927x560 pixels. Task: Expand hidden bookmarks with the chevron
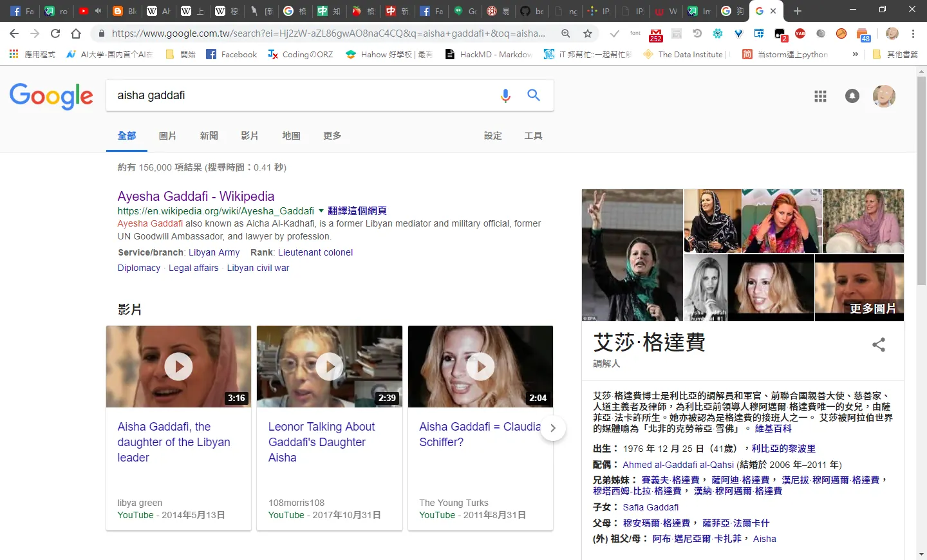(x=856, y=54)
